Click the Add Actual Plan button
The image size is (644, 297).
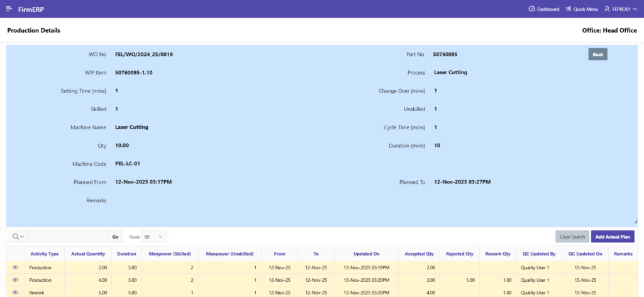(613, 237)
